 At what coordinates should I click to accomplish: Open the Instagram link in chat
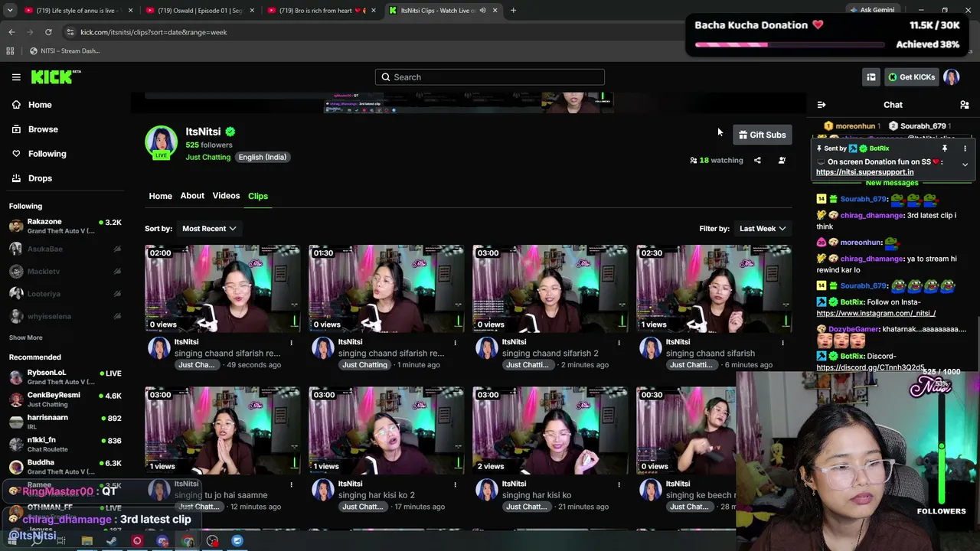click(x=876, y=313)
